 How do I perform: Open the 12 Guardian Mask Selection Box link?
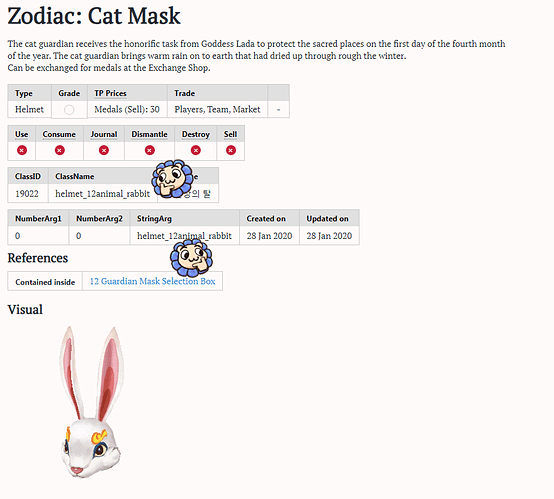(x=152, y=281)
